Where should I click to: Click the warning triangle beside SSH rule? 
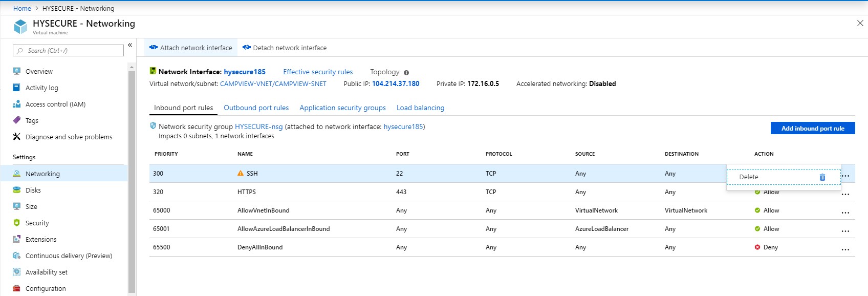click(x=241, y=173)
